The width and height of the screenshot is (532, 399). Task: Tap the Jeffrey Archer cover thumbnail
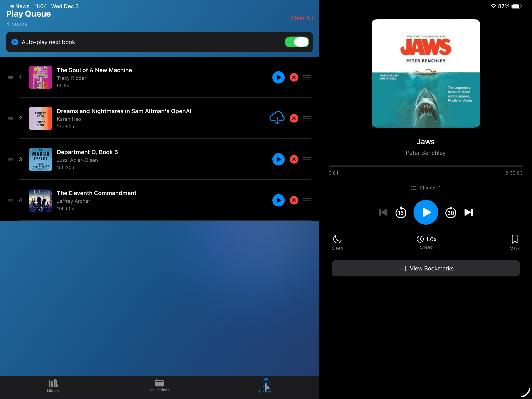coord(41,200)
